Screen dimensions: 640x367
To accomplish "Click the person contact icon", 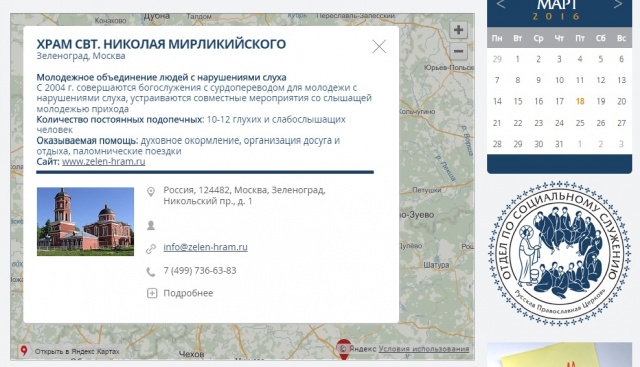I will click(x=151, y=225).
